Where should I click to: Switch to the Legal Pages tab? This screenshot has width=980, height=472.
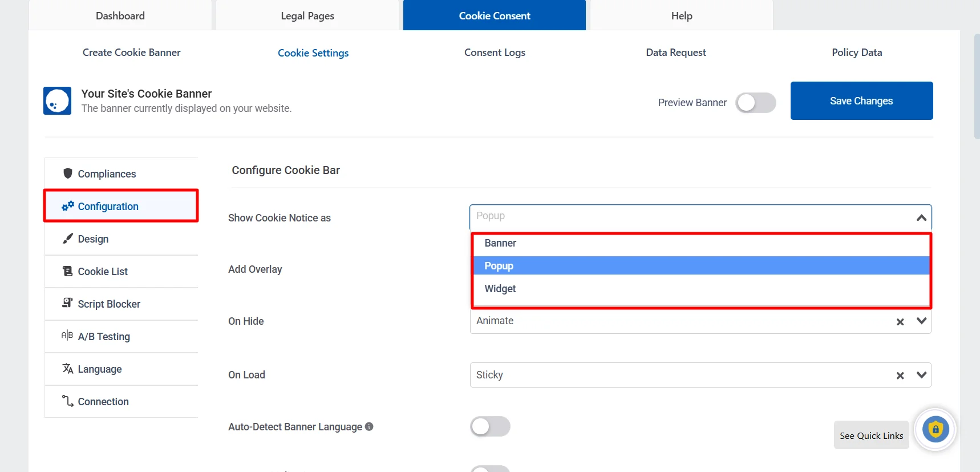pos(307,15)
